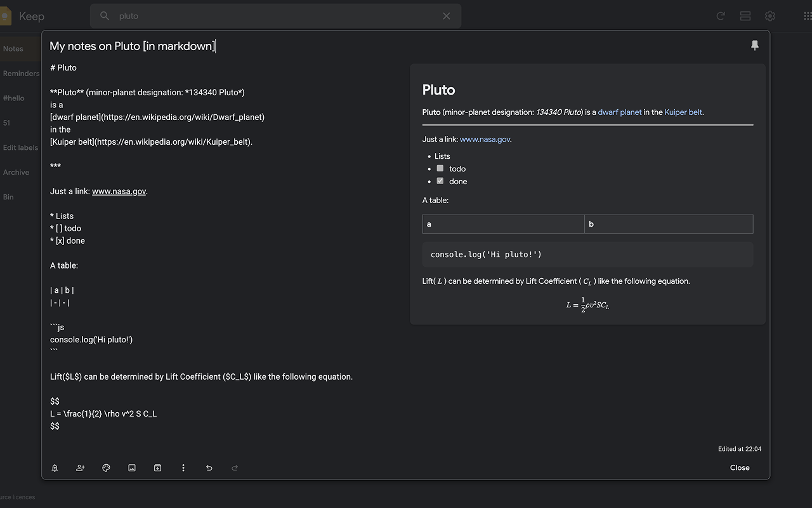Open the Reminders sidebar item
812x508 pixels.
(x=21, y=74)
